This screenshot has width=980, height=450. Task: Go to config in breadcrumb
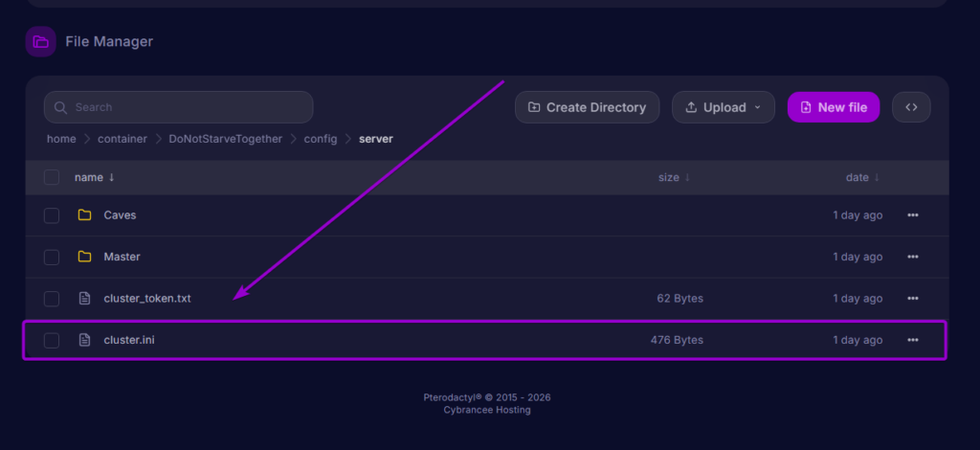320,139
